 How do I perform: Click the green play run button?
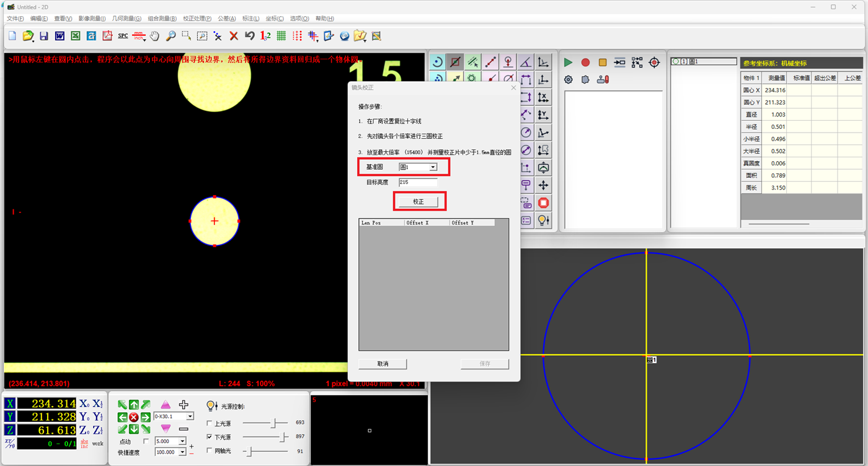(x=568, y=62)
